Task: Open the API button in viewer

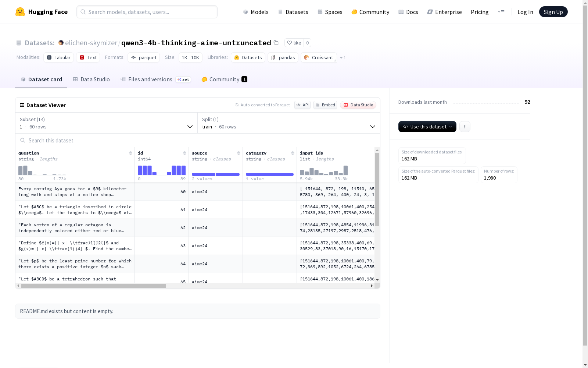Action: (x=302, y=105)
